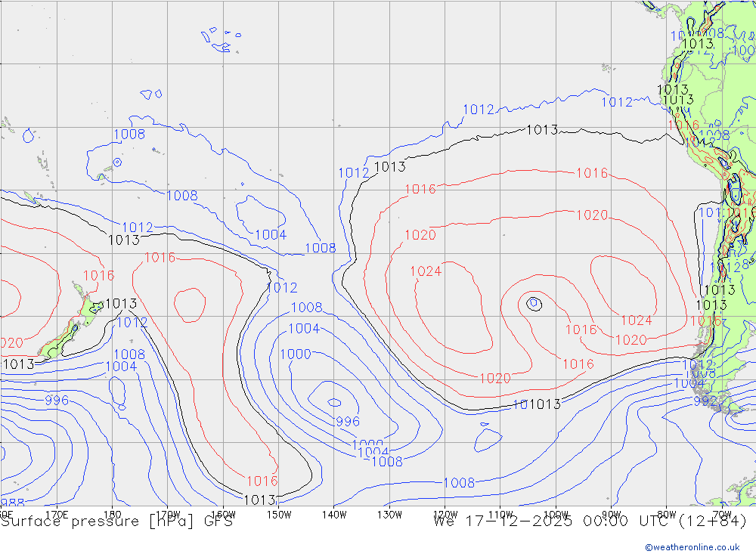This screenshot has height=554, width=756.
Task: Click the 160W longitude axis label
Action: pyautogui.click(x=223, y=515)
